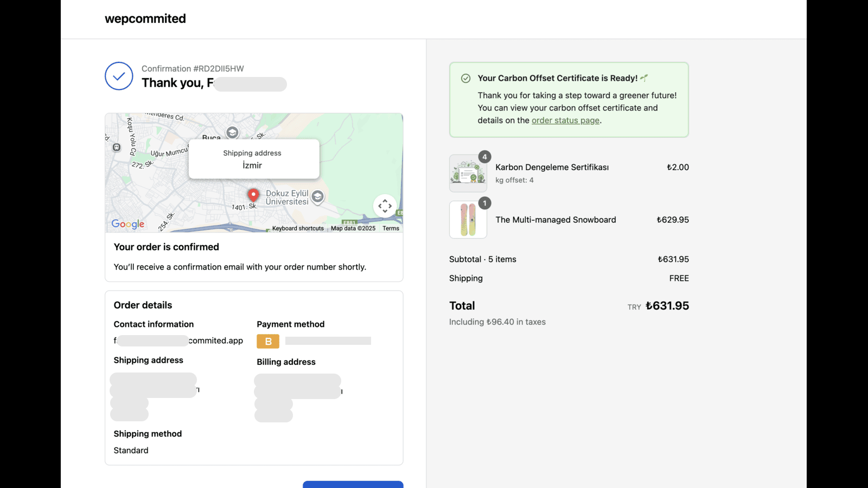Click the wepcommited store logo

click(145, 19)
